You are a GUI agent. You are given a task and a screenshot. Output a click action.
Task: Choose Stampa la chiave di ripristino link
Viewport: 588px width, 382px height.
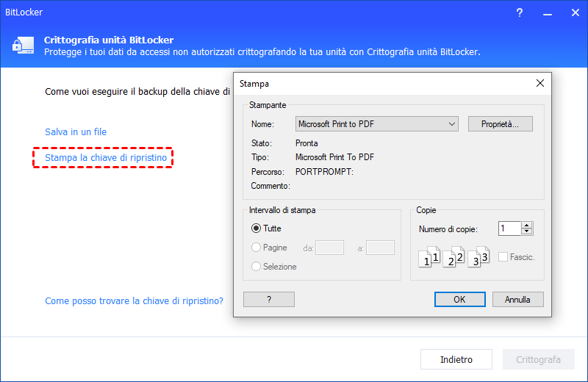click(x=106, y=158)
